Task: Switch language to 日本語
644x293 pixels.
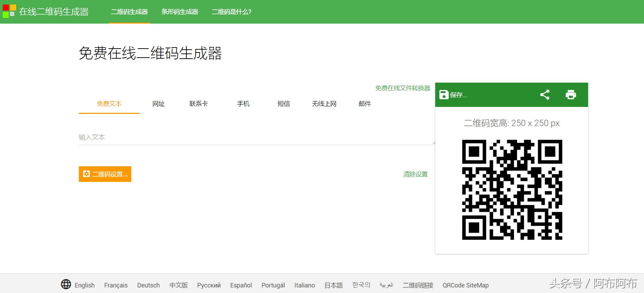Action: (334, 285)
